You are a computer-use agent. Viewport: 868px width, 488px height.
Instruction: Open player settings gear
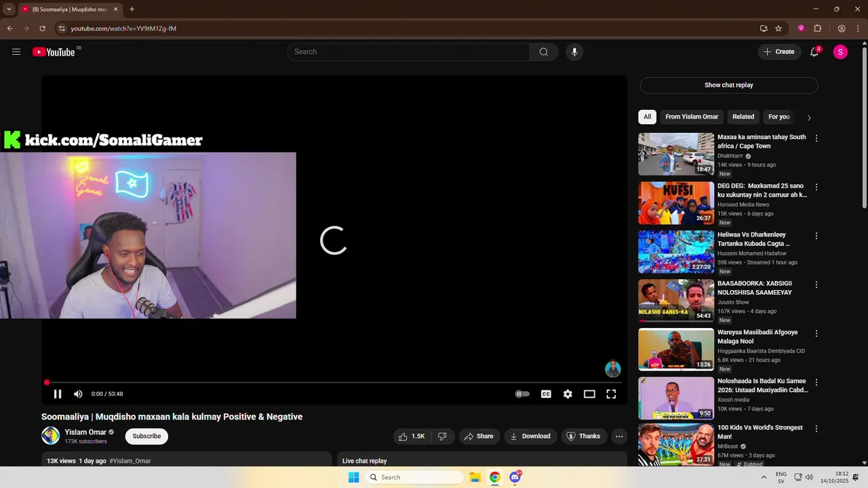(568, 394)
